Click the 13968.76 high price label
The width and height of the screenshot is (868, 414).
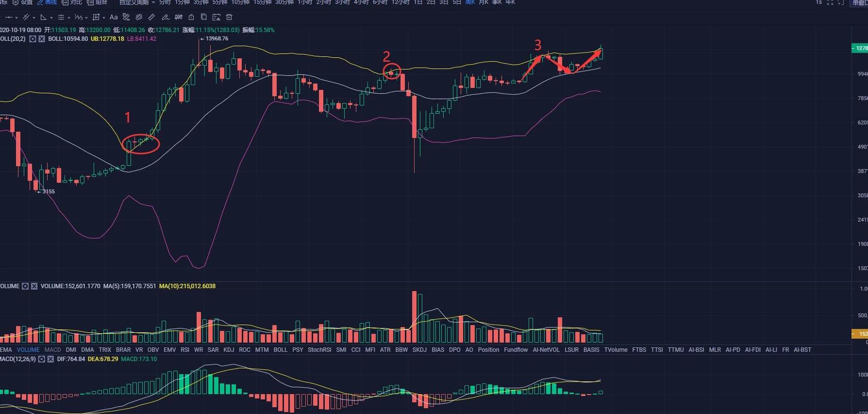click(x=214, y=38)
